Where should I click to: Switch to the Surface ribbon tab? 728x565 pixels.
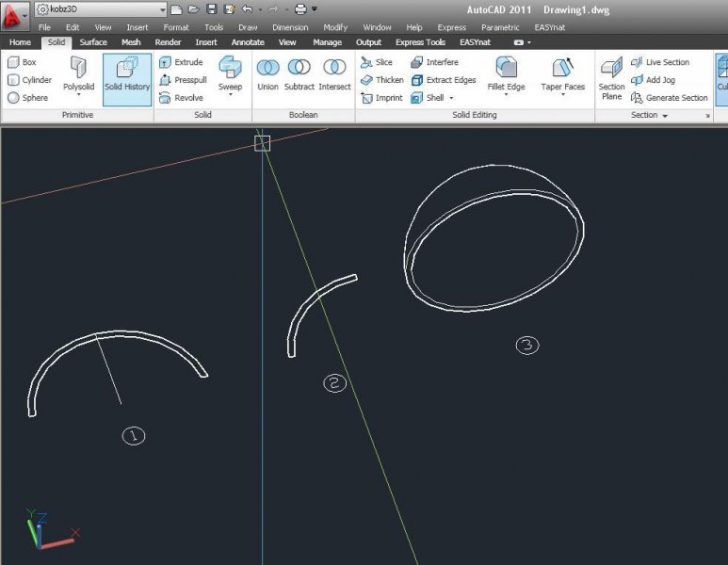(93, 42)
